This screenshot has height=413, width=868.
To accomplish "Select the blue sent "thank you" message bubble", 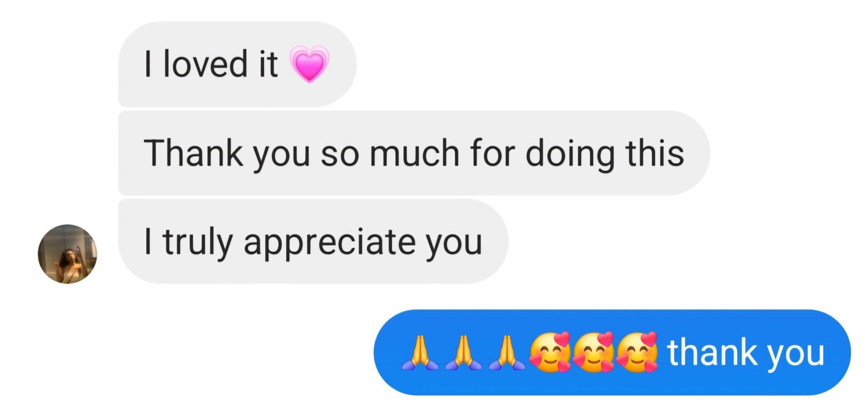I will tap(612, 352).
